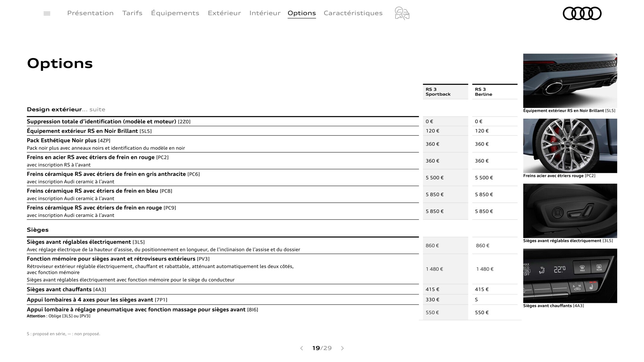Open the Tarifs tab
644x362 pixels.
132,13
